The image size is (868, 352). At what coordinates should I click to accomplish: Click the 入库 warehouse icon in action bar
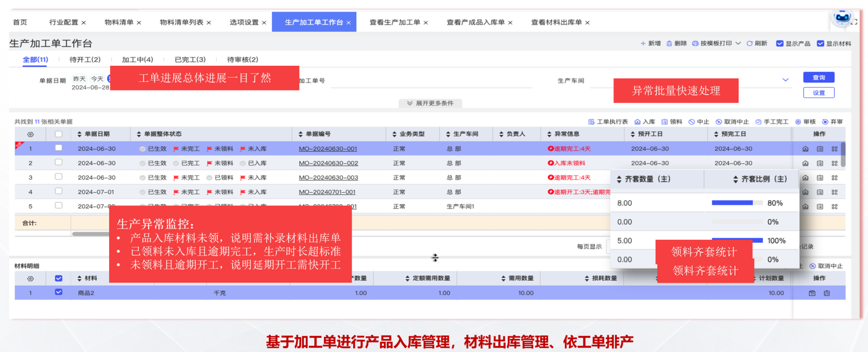tap(638, 122)
